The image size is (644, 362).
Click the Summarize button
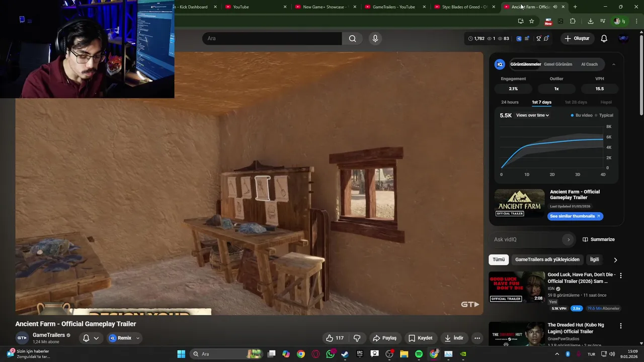click(599, 239)
